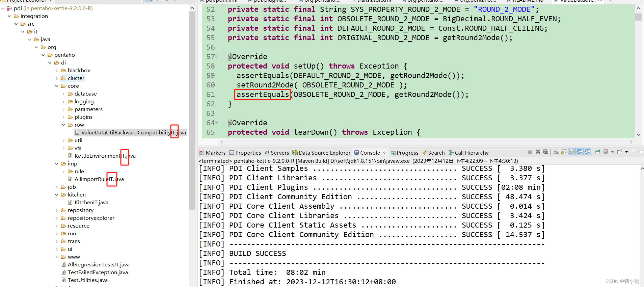
Task: Switch to the Servers tab
Action: (x=277, y=153)
